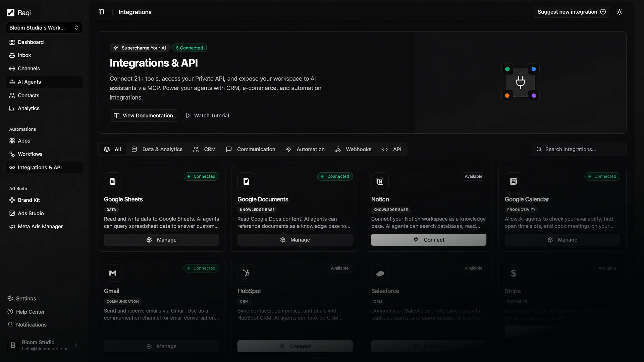The height and width of the screenshot is (362, 644).
Task: Click the Integrations & API link icon
Action: point(12,168)
